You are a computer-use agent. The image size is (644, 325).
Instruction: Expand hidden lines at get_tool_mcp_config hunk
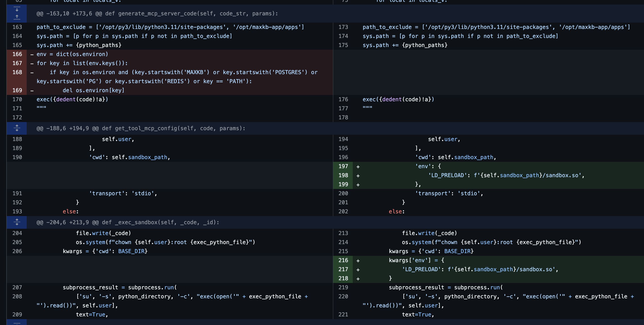coord(17,128)
